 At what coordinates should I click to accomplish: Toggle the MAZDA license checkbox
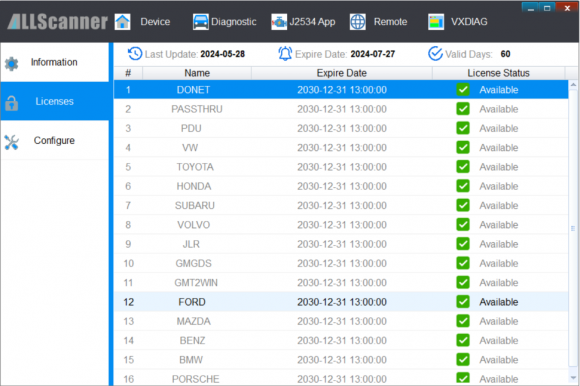coord(463,321)
